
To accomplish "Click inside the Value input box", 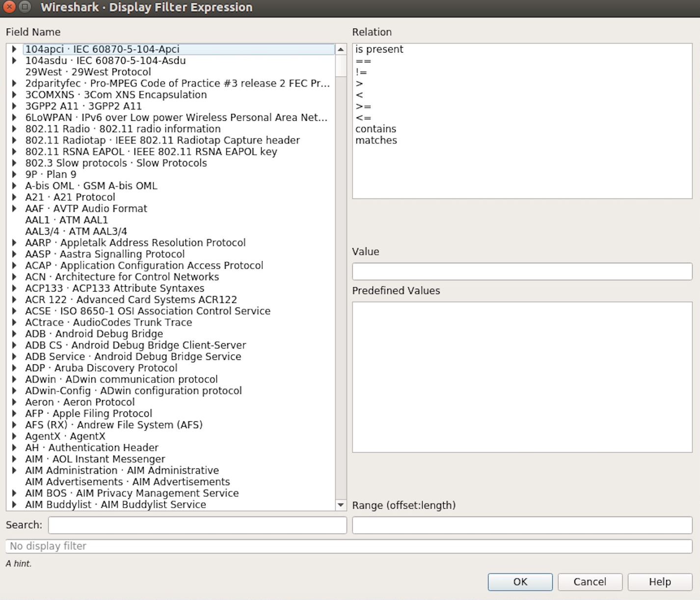I will [522, 271].
